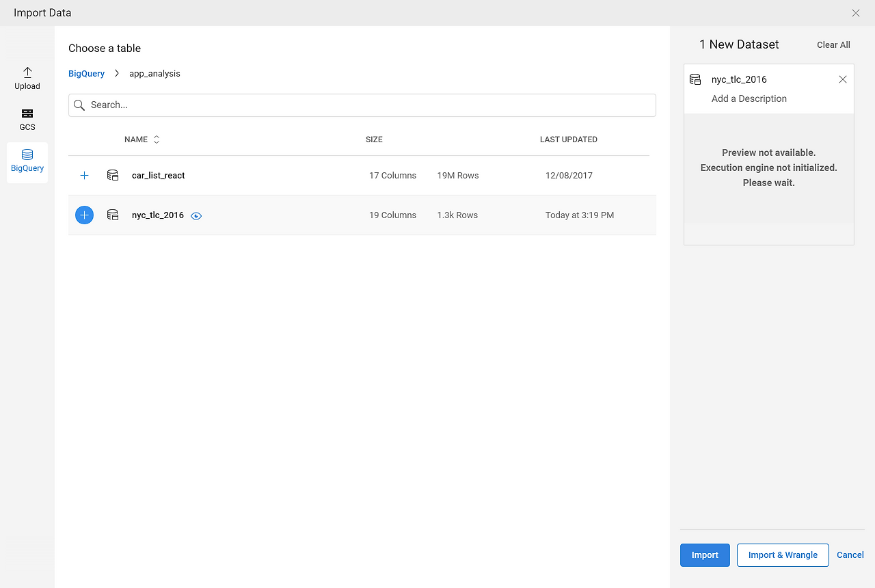Sort tables by Name column arrows

tap(157, 139)
